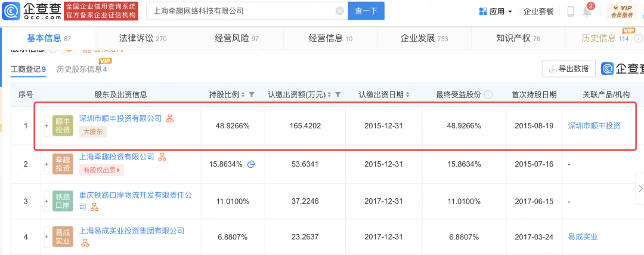
Task: Click the 37.2246 认缴出资额 value
Action: (305, 201)
